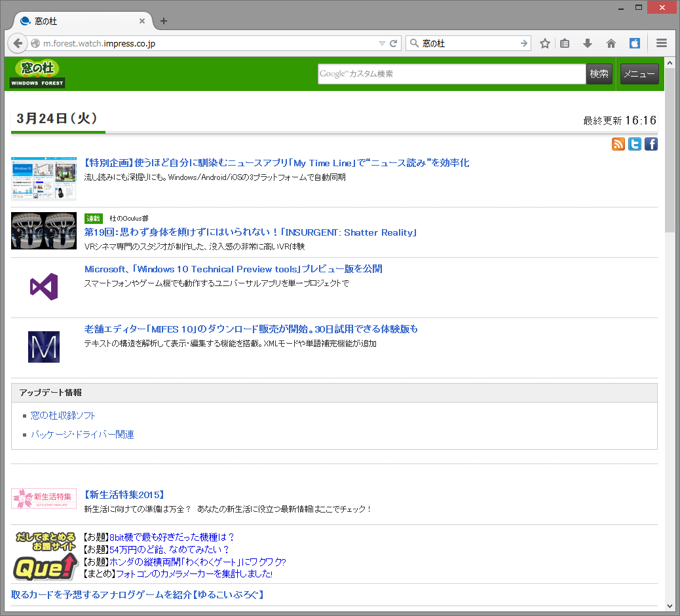680x616 pixels.
Task: Click the 杜のOculus部 series label
Action: [x=129, y=219]
